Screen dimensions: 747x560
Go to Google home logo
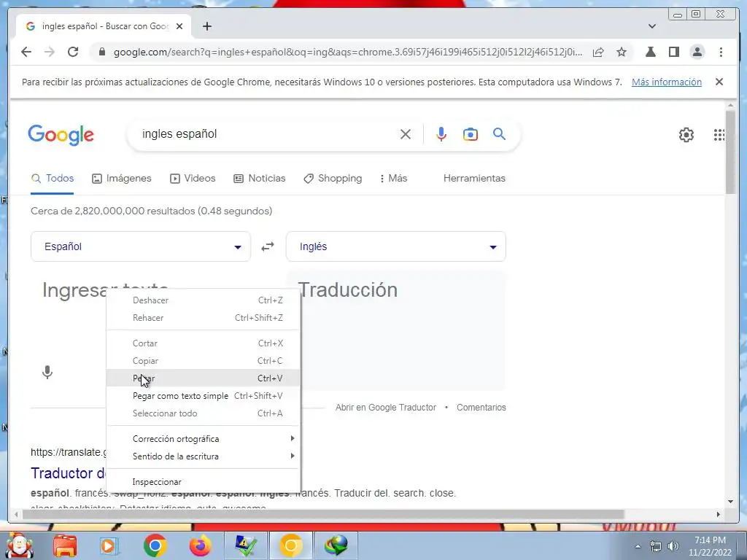(61, 135)
